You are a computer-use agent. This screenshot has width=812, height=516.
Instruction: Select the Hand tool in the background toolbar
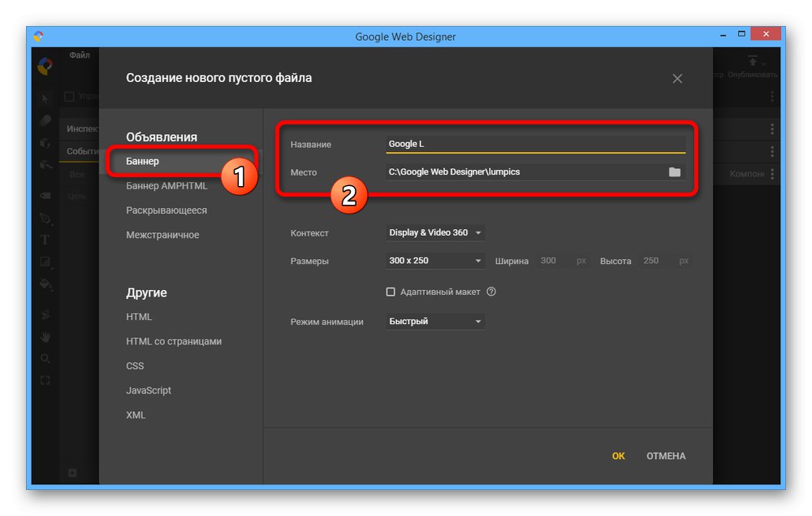click(x=45, y=336)
